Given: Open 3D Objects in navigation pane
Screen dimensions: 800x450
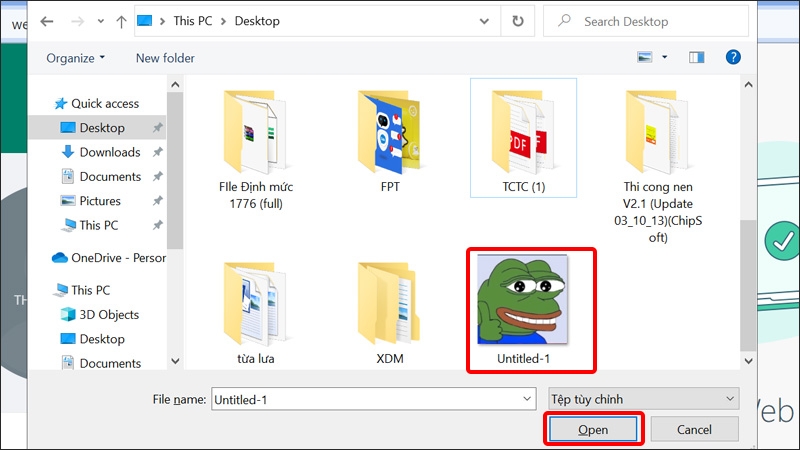Looking at the screenshot, I should tap(109, 314).
